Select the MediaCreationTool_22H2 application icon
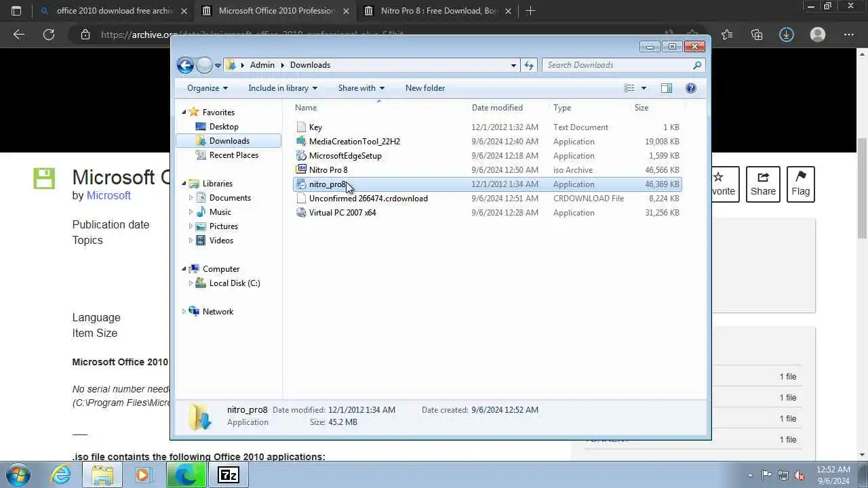 click(302, 142)
